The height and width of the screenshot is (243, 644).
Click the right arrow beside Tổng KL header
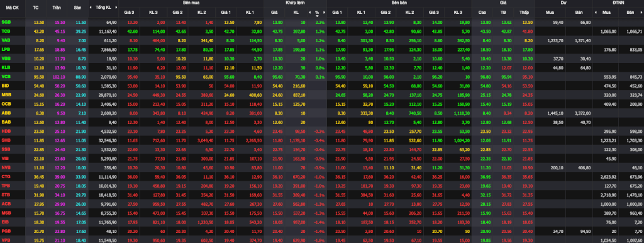pyautogui.click(x=117, y=8)
